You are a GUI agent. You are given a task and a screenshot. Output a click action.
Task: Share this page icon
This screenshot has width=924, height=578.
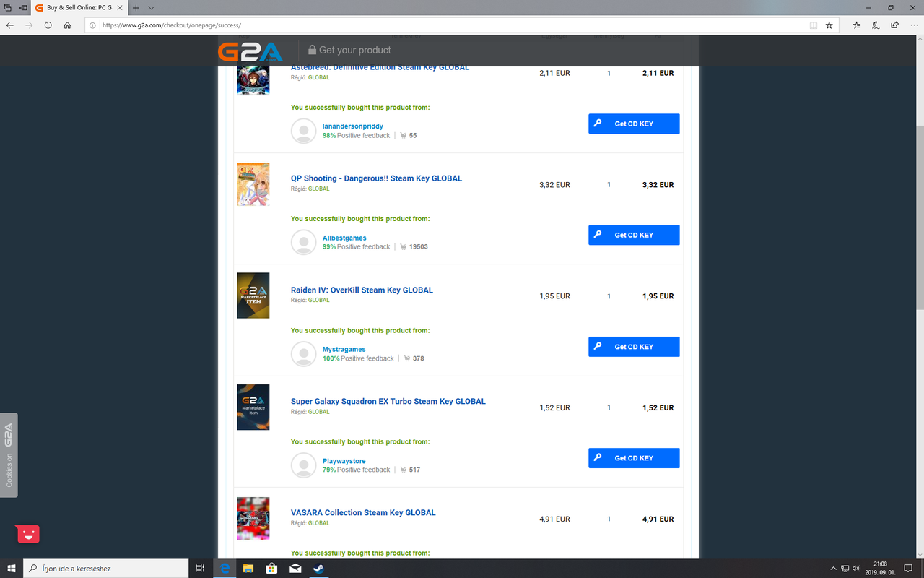tap(894, 25)
